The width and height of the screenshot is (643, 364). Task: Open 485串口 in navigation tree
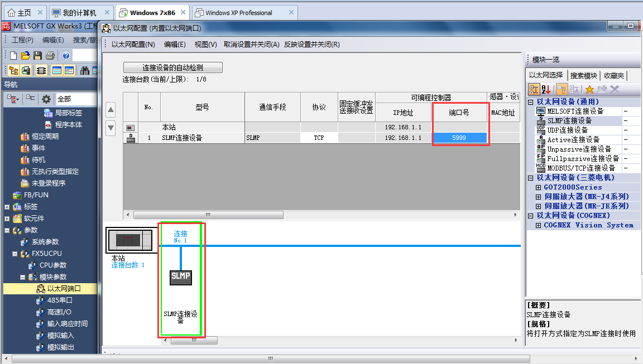click(x=60, y=300)
